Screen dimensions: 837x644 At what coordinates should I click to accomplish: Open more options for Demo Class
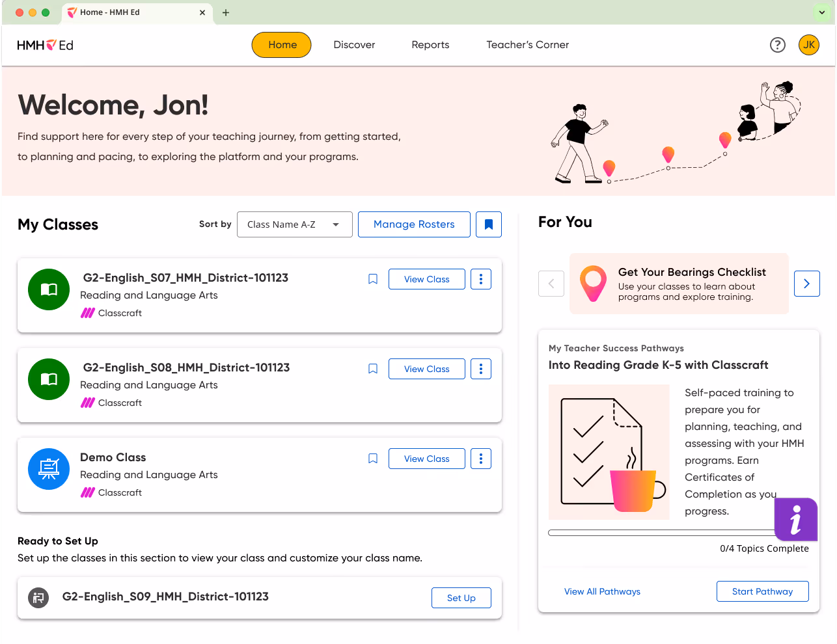[x=481, y=459]
